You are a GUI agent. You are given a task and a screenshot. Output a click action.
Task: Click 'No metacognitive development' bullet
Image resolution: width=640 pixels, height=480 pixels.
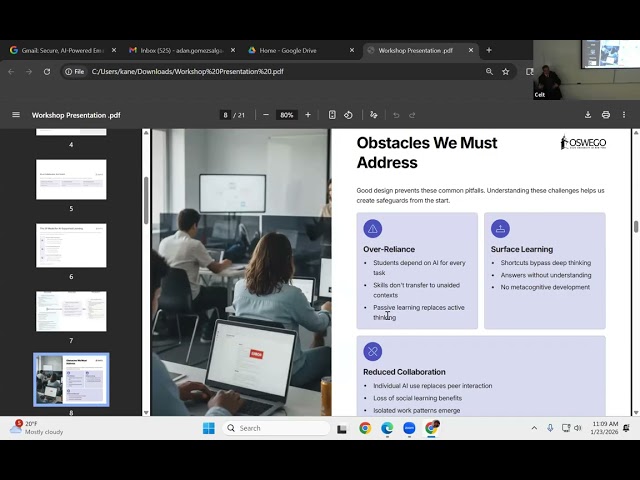pos(545,287)
